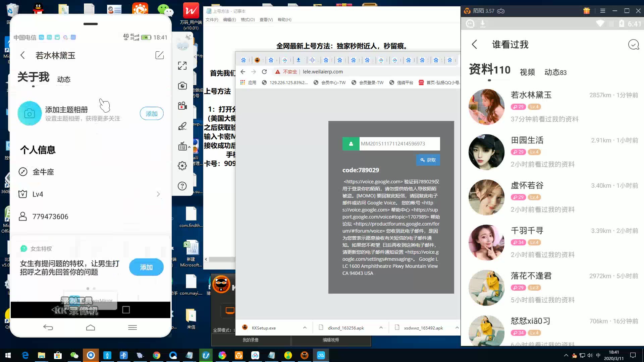
Task: Tap phone recent-apps menu button
Action: (x=132, y=327)
